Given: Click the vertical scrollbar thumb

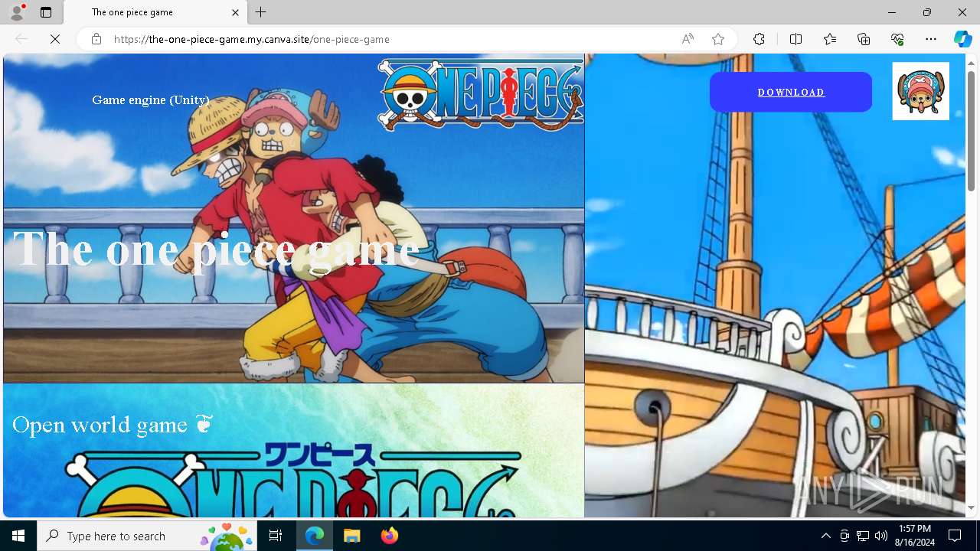Looking at the screenshot, I should [x=971, y=130].
